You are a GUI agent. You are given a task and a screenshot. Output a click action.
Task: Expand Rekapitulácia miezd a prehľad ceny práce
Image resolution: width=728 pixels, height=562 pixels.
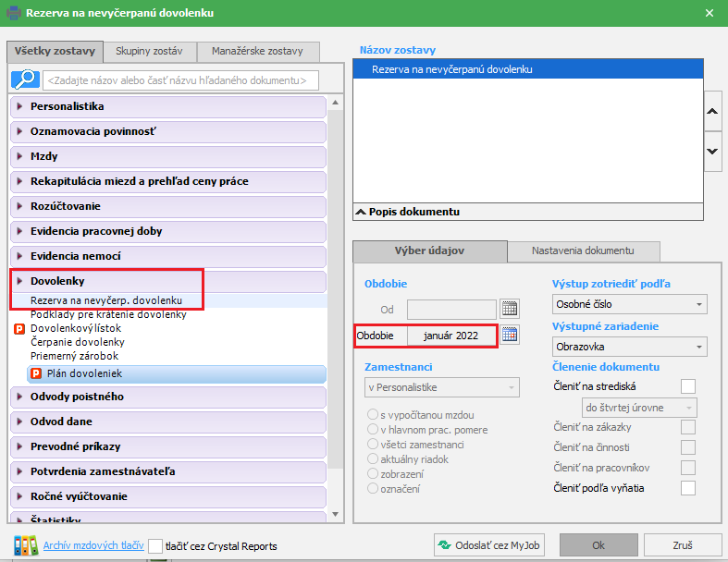coord(168,181)
